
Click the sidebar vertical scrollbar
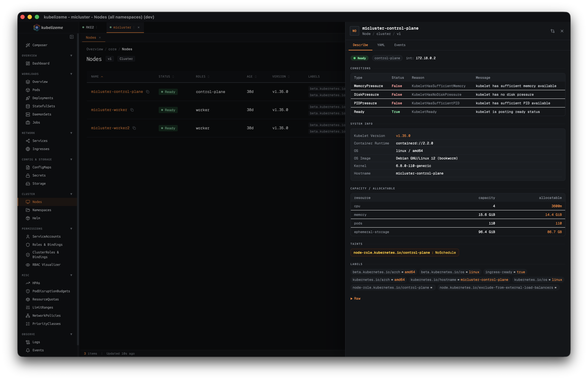pos(78,190)
